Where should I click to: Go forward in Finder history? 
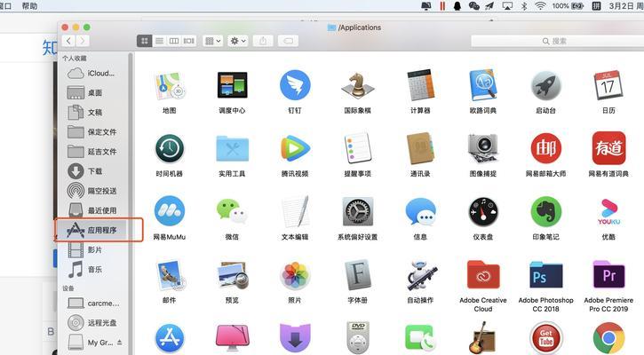point(83,41)
